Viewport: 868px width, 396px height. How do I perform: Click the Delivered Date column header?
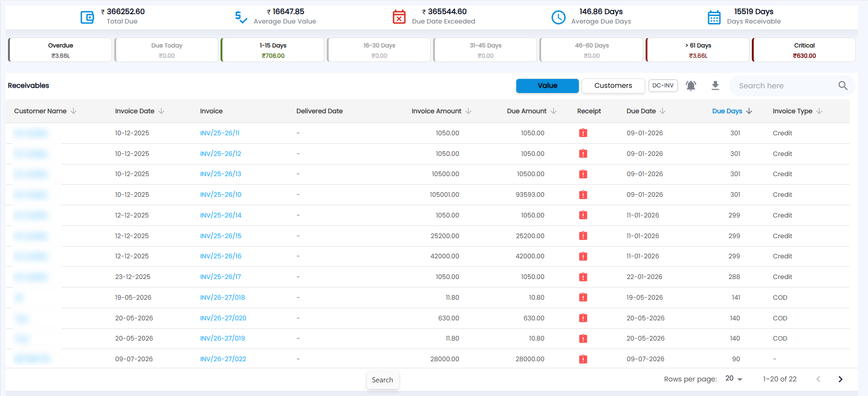click(x=319, y=111)
